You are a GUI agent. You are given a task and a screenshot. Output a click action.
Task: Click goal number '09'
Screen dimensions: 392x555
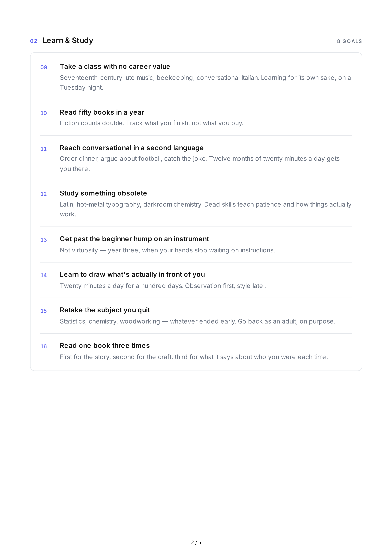[x=44, y=67]
